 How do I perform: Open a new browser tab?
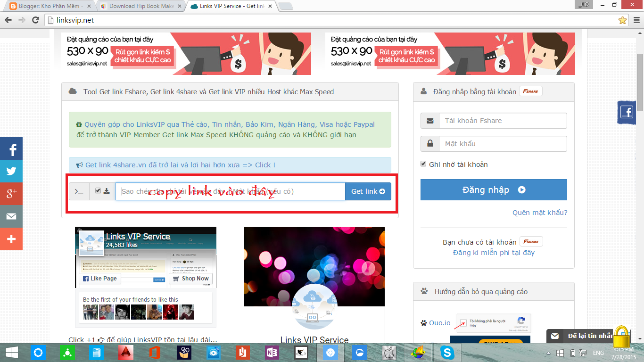coord(286,7)
